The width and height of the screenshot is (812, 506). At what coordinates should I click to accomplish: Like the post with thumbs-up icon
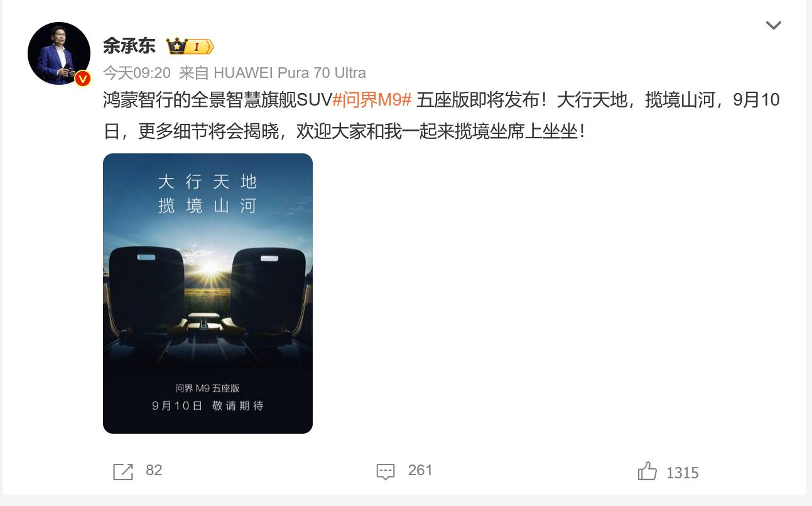click(x=647, y=471)
